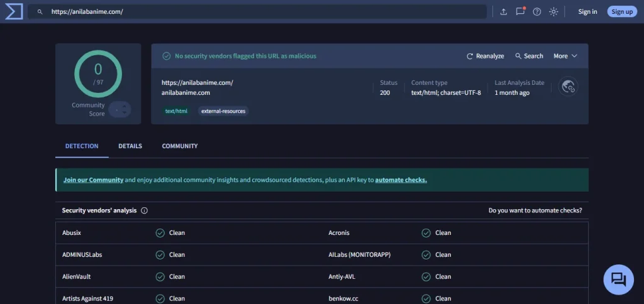Click the search magnifier icon in URL bar

(x=40, y=12)
